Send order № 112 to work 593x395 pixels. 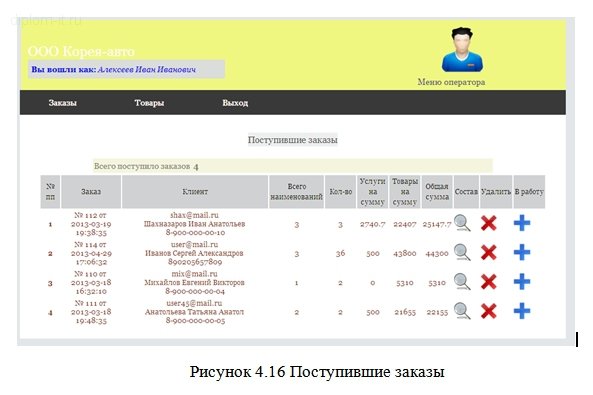pos(522,223)
